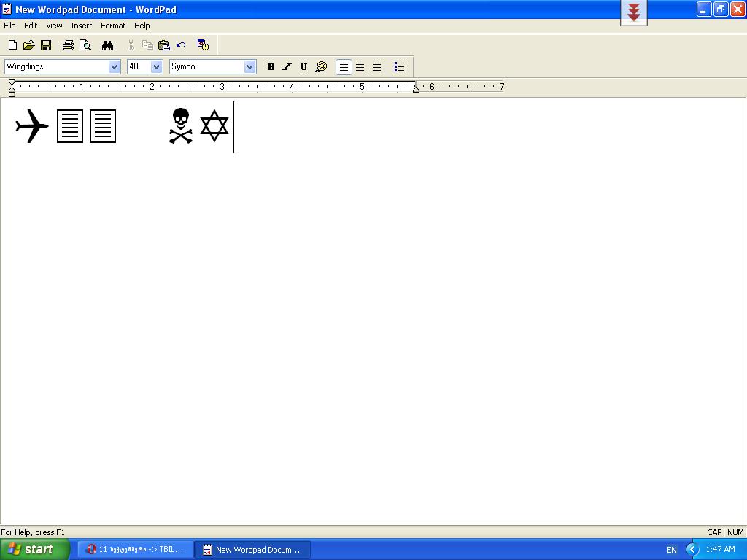Click the New Wordpad Docum... taskbar button

click(252, 550)
